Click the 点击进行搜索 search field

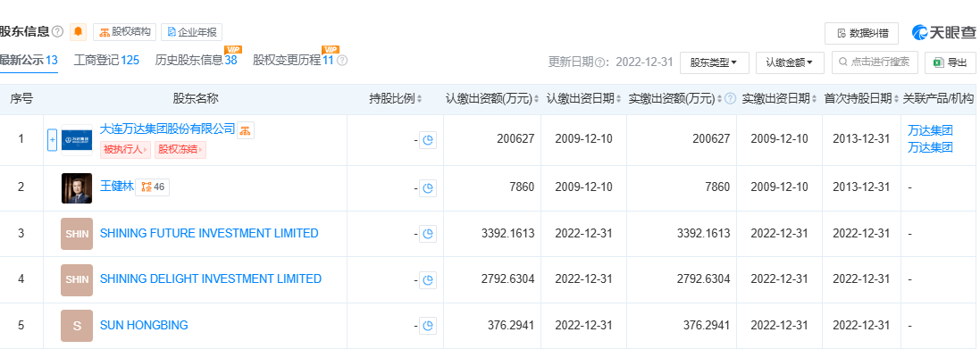click(875, 62)
